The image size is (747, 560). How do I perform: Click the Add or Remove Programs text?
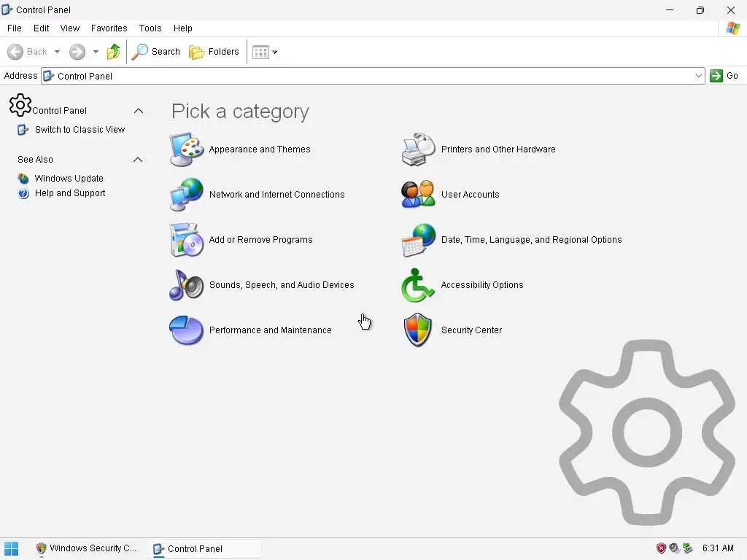[260, 239]
